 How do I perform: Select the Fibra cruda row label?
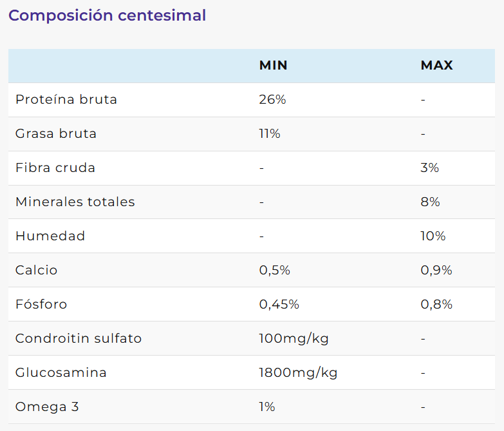tap(55, 168)
